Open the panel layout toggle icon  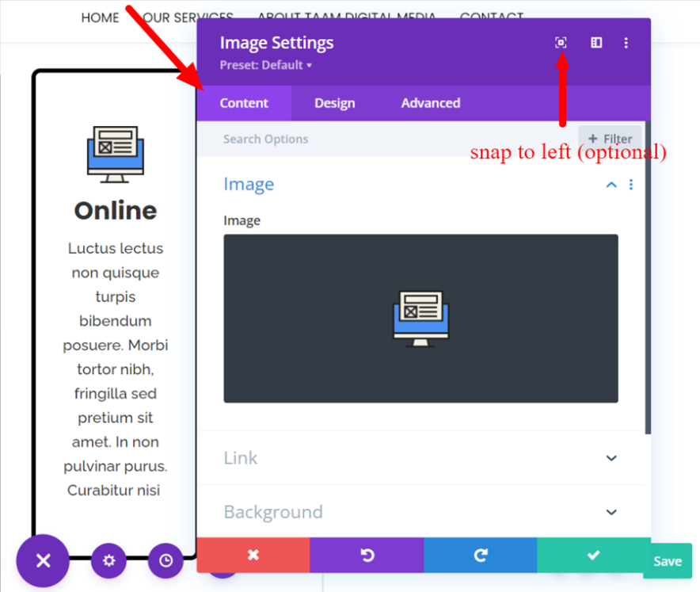point(595,43)
